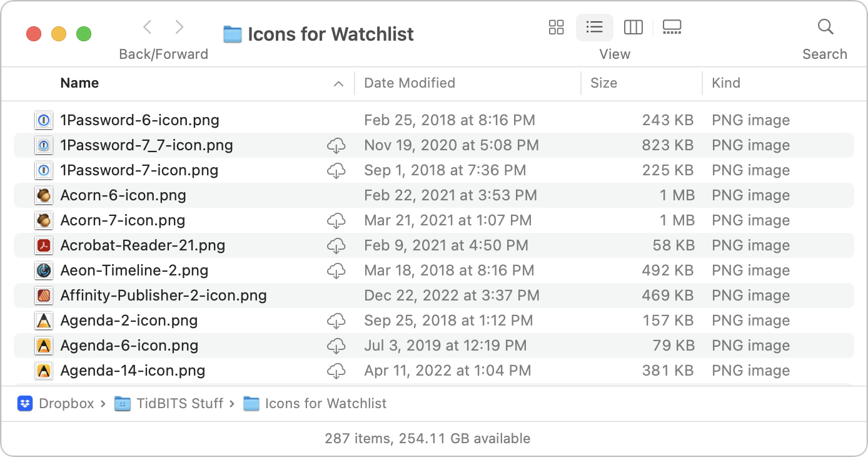
Task: Sort files by Date Modified
Action: (x=410, y=83)
